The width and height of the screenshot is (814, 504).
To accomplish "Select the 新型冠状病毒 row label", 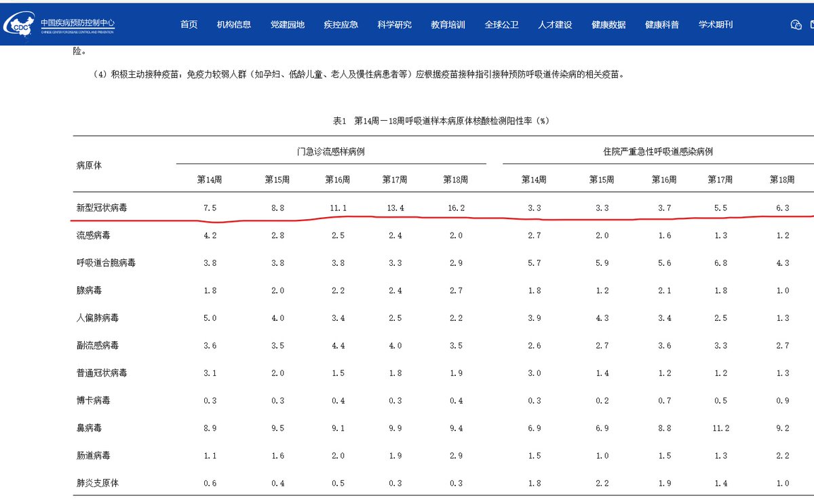I will pyautogui.click(x=102, y=208).
